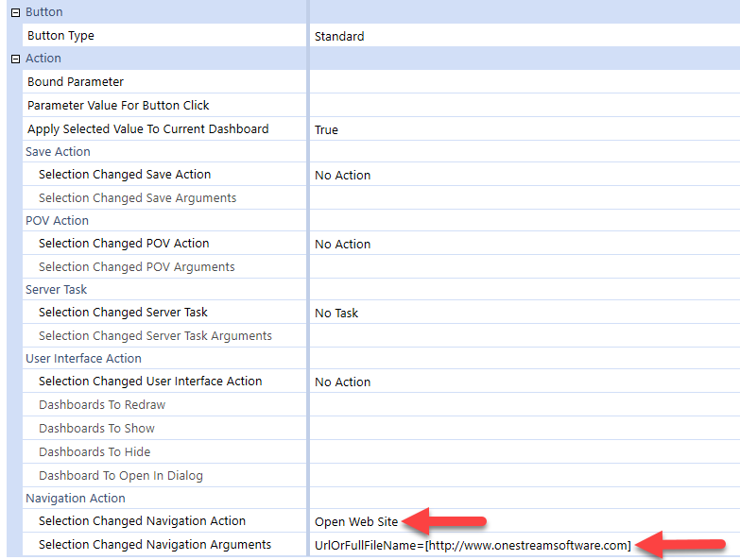
Task: Select the Button Type property label
Action: [x=60, y=36]
